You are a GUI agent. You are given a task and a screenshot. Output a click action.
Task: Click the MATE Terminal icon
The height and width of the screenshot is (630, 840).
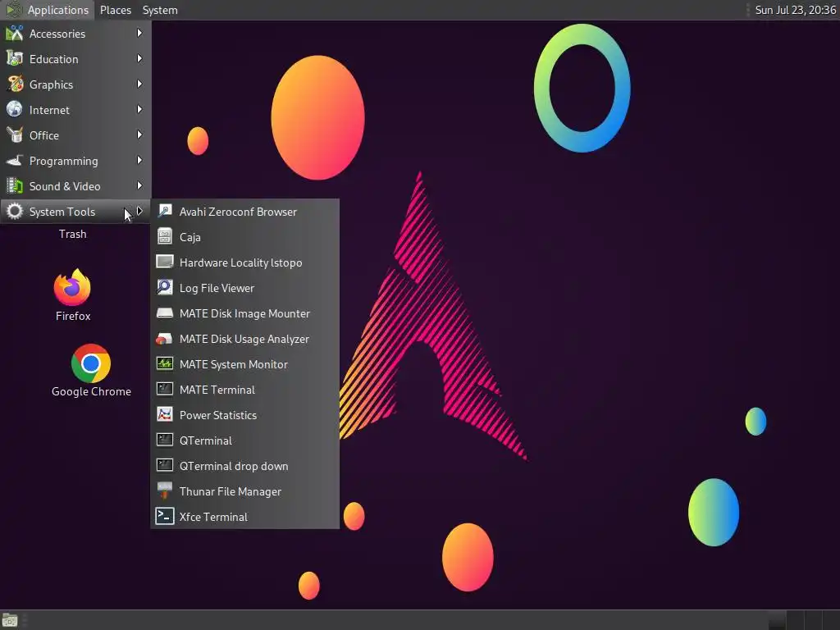[x=164, y=389]
